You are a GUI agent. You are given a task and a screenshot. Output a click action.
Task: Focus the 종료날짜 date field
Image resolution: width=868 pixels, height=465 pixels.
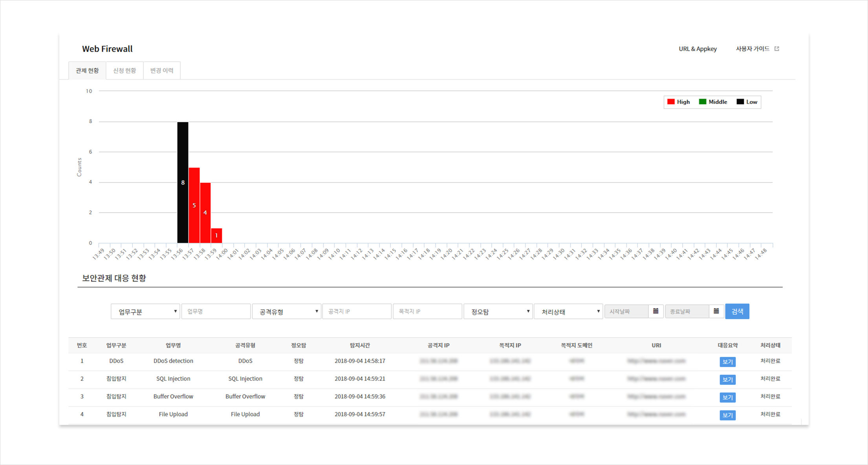tap(687, 311)
